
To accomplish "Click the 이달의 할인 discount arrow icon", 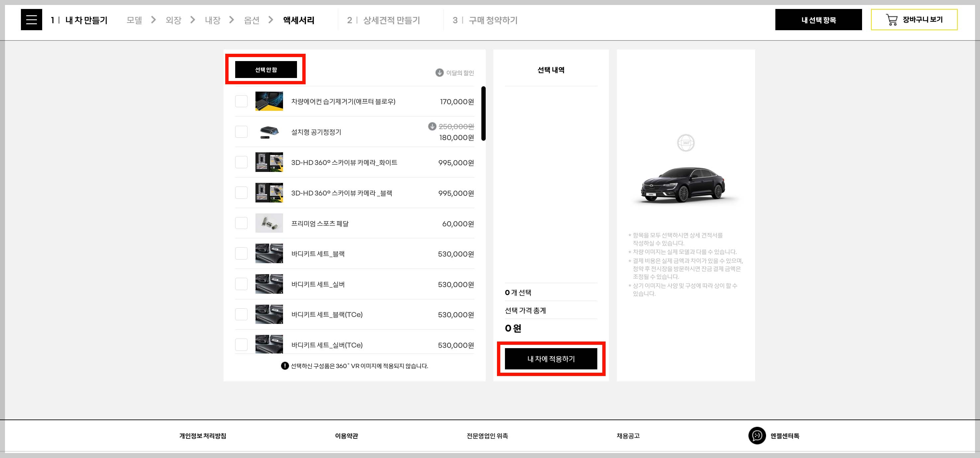I will [440, 73].
